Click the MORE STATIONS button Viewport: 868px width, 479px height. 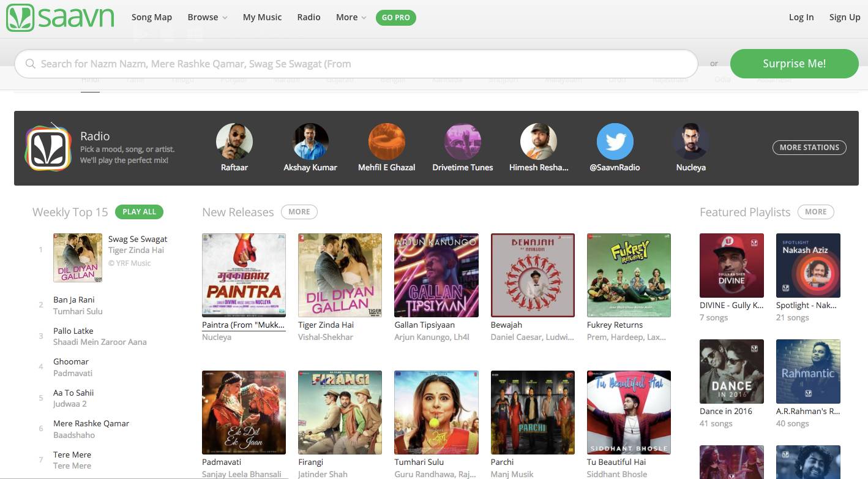809,147
